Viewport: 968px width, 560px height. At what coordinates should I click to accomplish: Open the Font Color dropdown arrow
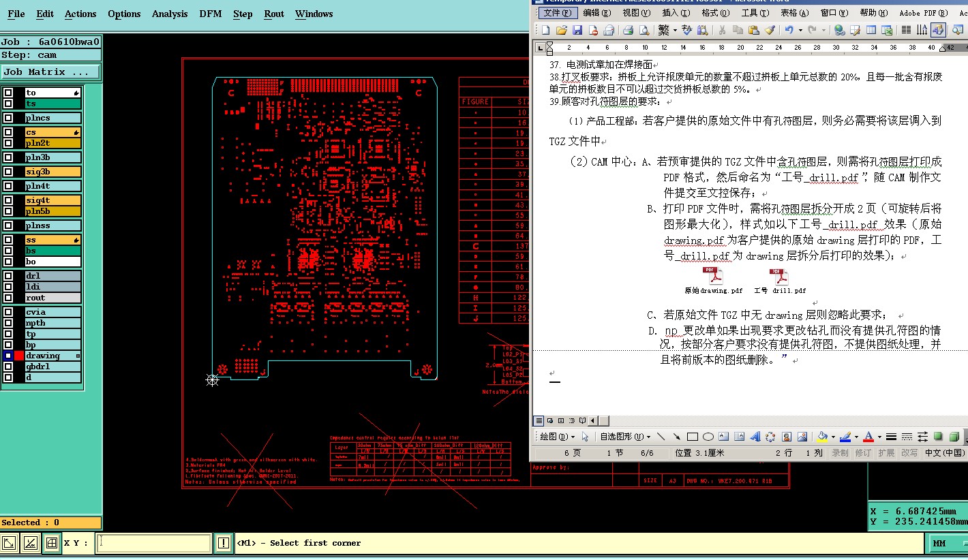tap(879, 437)
